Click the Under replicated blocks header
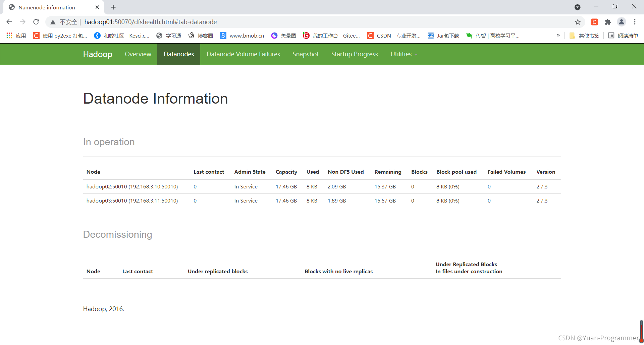This screenshot has width=644, height=345. tap(218, 271)
